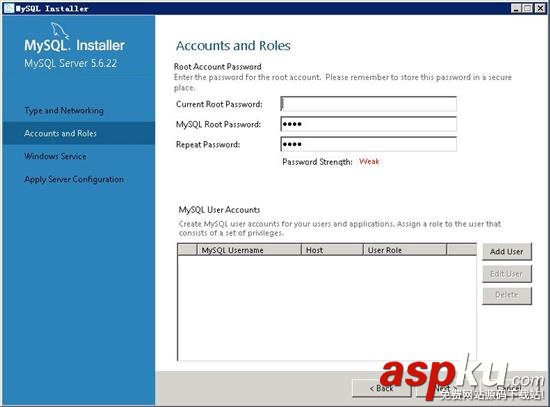Click the 'MySQL Server 5.6.22' text
The height and width of the screenshot is (407, 550).
(x=71, y=63)
